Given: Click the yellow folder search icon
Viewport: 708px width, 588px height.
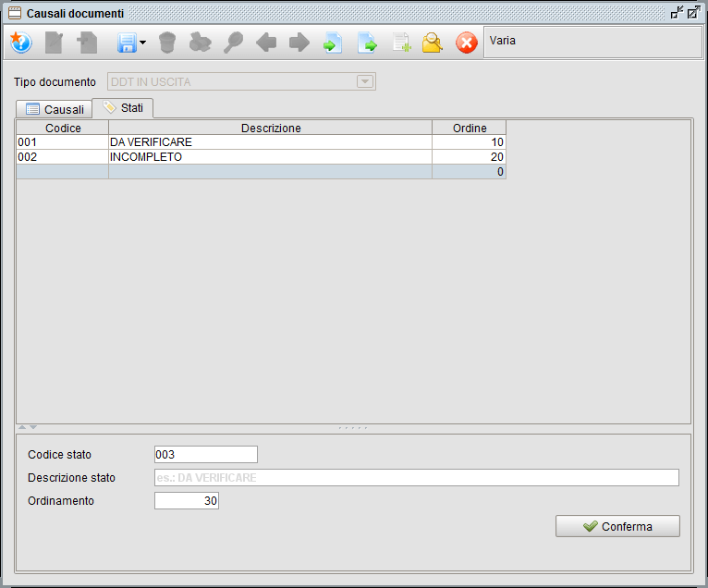Looking at the screenshot, I should pos(433,43).
